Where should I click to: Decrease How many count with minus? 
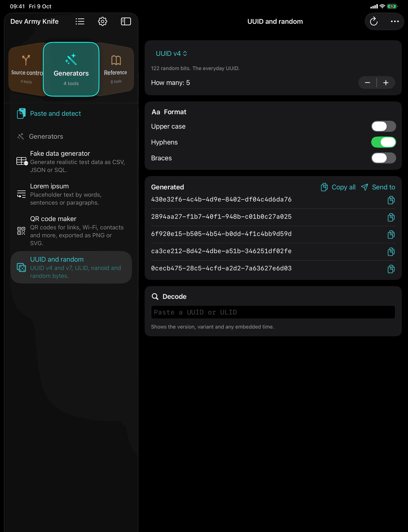pos(368,83)
